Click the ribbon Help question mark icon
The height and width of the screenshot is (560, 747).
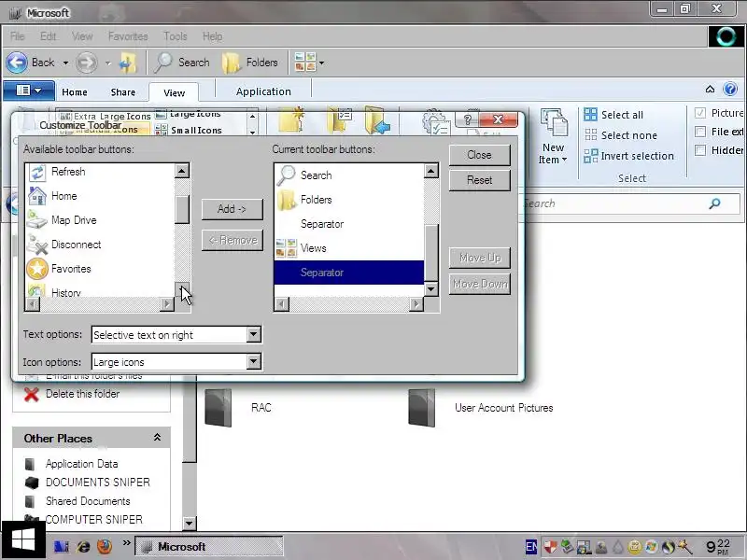[730, 89]
